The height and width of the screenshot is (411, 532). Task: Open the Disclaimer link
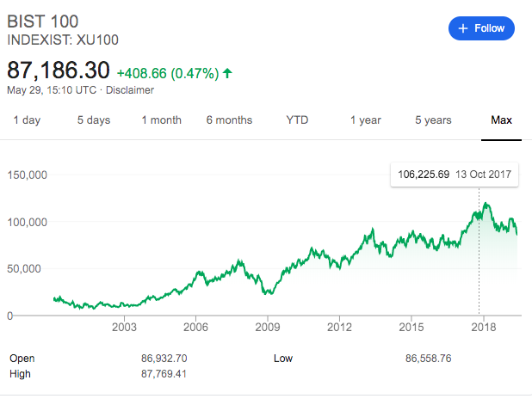click(129, 89)
